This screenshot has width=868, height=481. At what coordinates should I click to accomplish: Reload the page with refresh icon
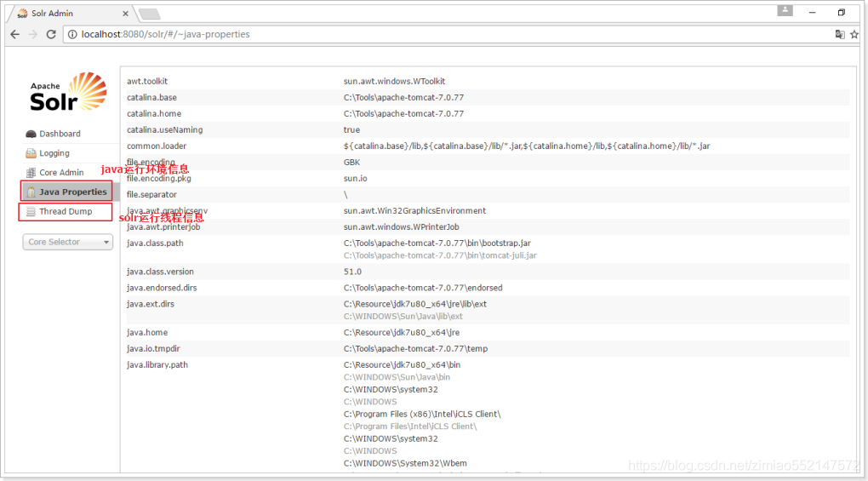click(x=51, y=34)
